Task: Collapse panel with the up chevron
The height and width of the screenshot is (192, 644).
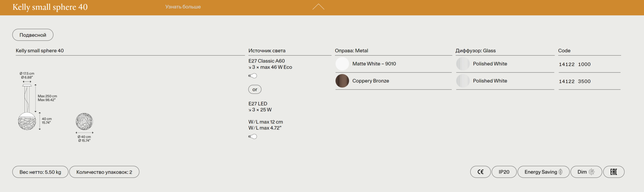Action: [318, 7]
